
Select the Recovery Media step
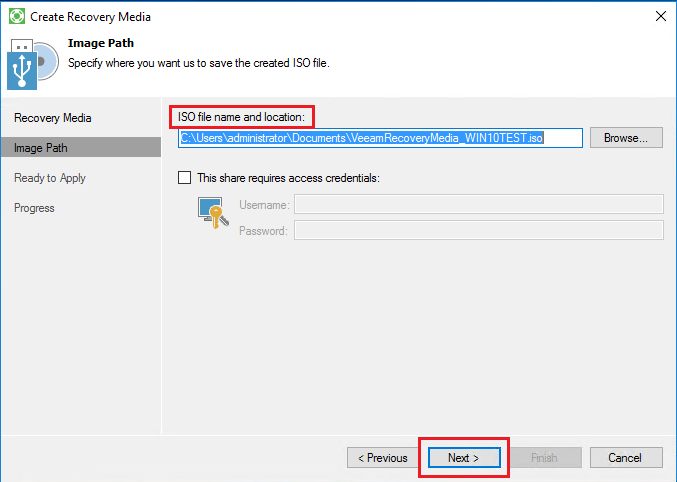pos(52,118)
